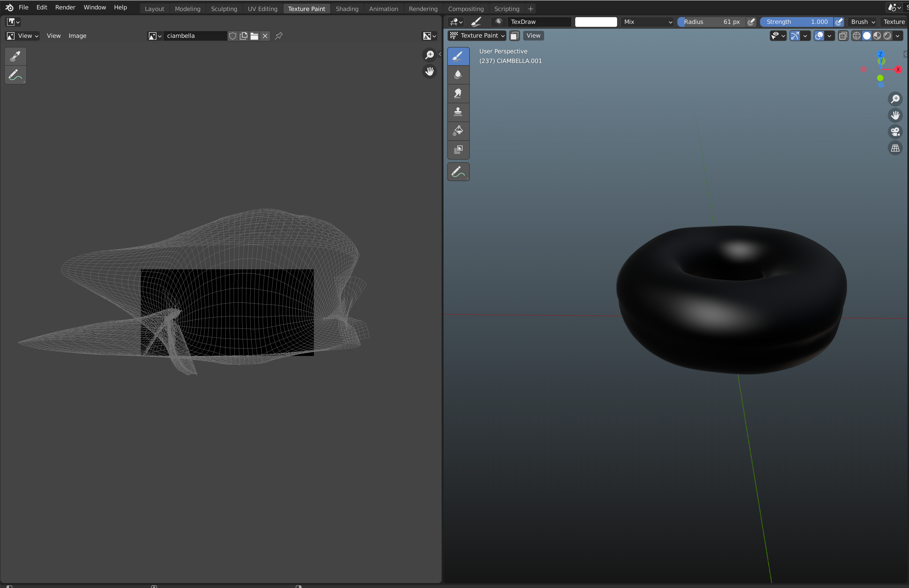Switch to solid viewport shading
Image resolution: width=909 pixels, height=588 pixels.
point(867,36)
